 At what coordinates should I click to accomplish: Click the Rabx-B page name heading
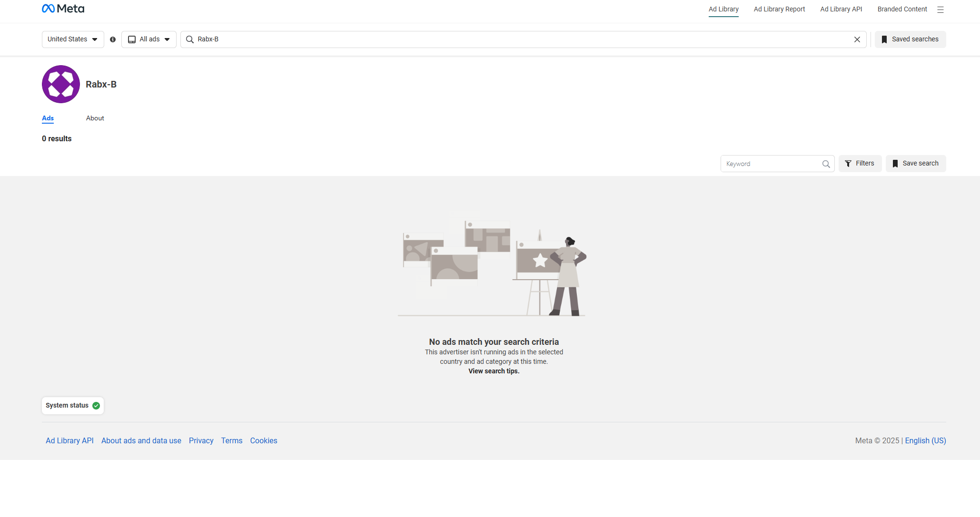pos(101,84)
